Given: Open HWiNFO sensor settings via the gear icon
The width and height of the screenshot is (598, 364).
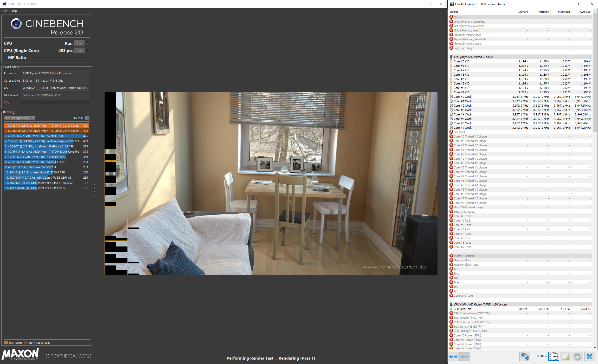Looking at the screenshot, I should [x=577, y=356].
